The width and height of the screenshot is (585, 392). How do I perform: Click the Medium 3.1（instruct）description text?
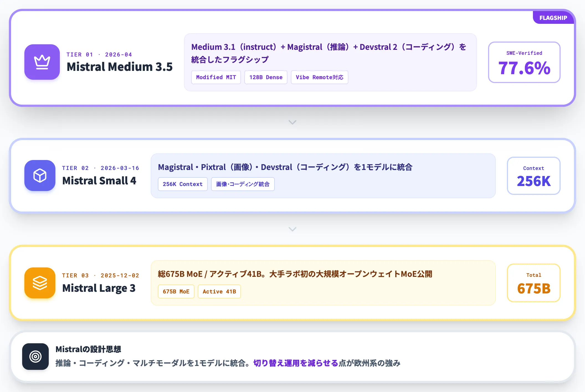(329, 53)
